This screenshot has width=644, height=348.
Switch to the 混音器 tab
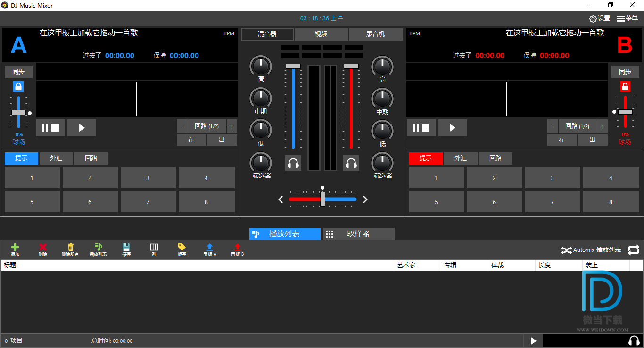[267, 34]
